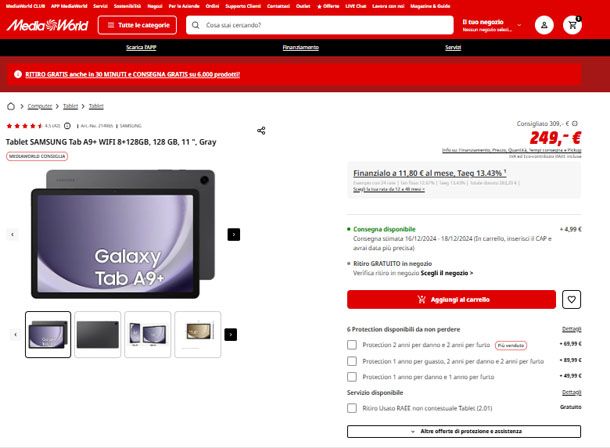Open the Offerte top menu item
The width and height of the screenshot is (610, 448).
(328, 6)
